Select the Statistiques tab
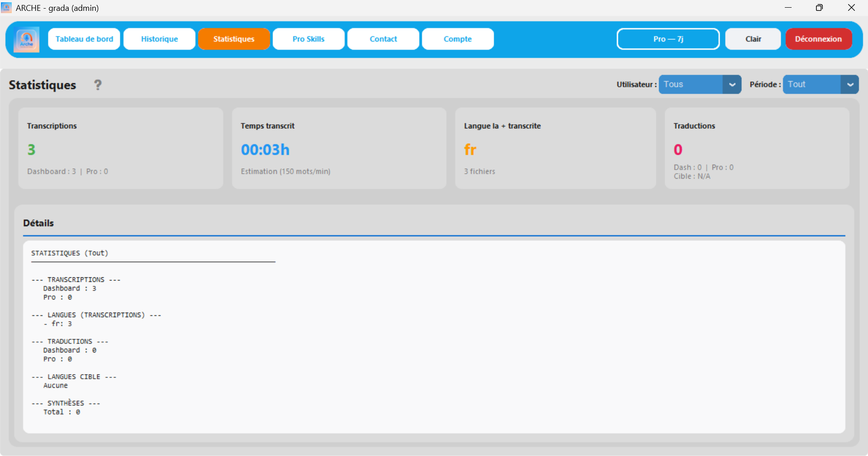Viewport: 868px width, 456px height. 234,39
